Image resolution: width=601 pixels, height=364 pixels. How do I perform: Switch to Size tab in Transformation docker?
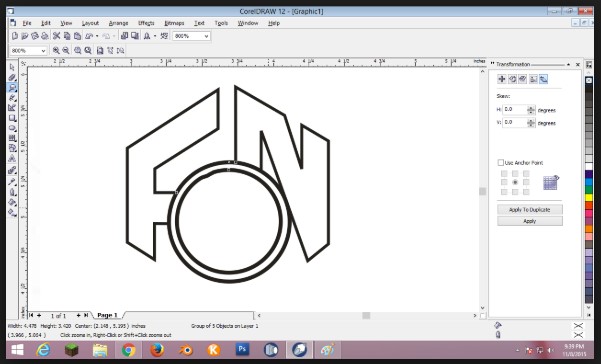[533, 79]
